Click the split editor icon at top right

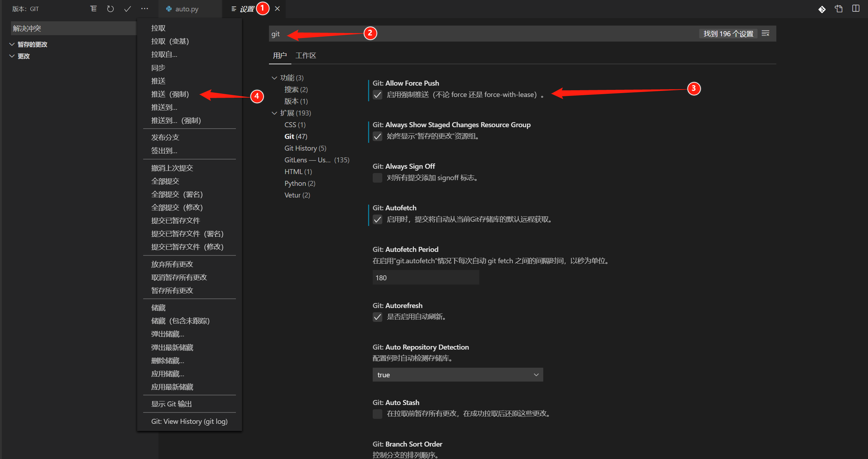click(856, 9)
